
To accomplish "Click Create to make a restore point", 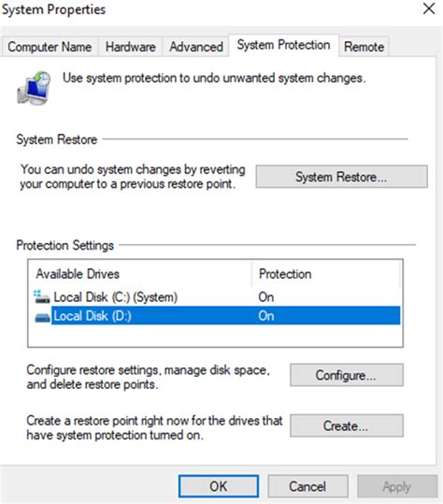I will 347,425.
